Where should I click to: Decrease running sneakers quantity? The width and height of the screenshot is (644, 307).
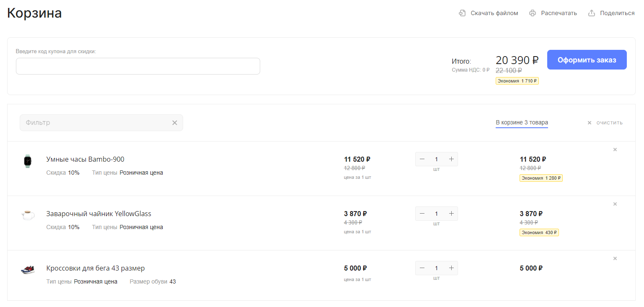click(422, 268)
